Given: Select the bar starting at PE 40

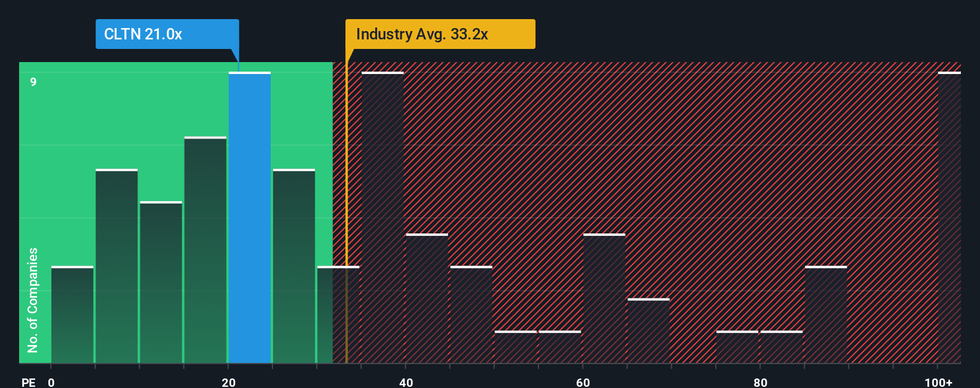Looking at the screenshot, I should (x=427, y=298).
